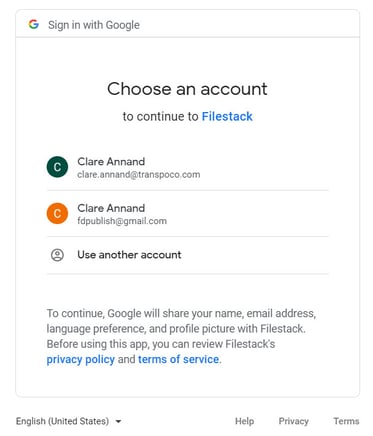Click the Choose an account heading

click(187, 89)
